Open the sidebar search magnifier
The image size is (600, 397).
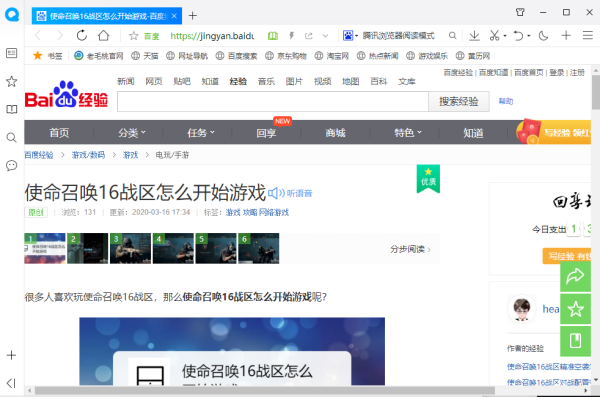click(11, 137)
